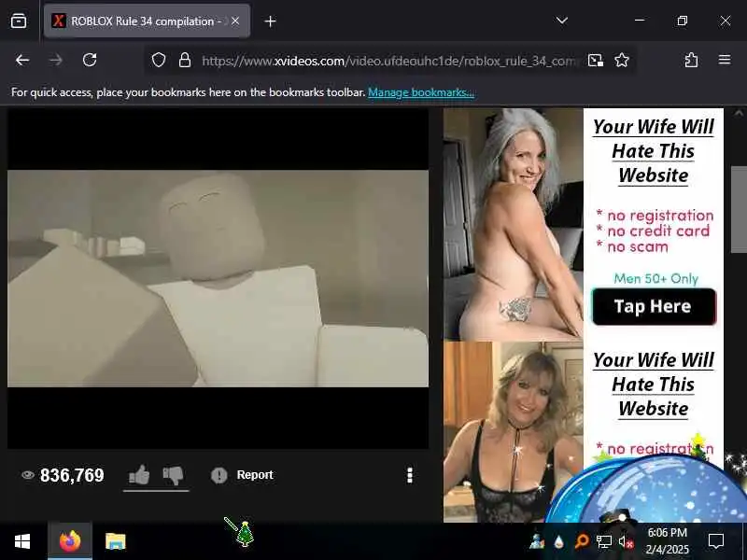This screenshot has height=560, width=747.
Task: Open the tracking protection shield panel
Action: pos(159,60)
